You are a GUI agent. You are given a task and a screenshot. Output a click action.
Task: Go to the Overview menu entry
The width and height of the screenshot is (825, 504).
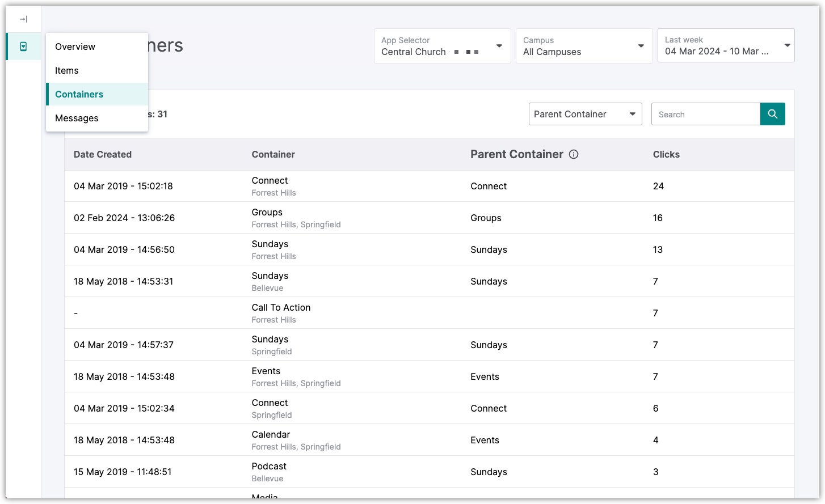pos(75,46)
